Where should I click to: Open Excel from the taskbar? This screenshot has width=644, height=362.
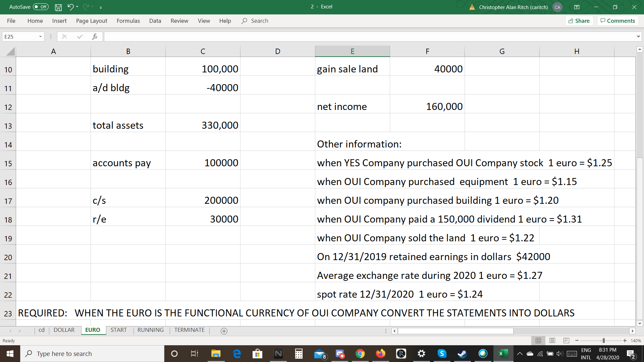(x=502, y=353)
